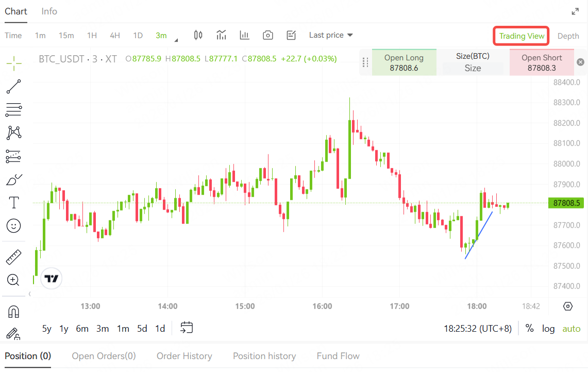Open the Fibonacci retracement tool
The image size is (588, 372).
tap(14, 109)
